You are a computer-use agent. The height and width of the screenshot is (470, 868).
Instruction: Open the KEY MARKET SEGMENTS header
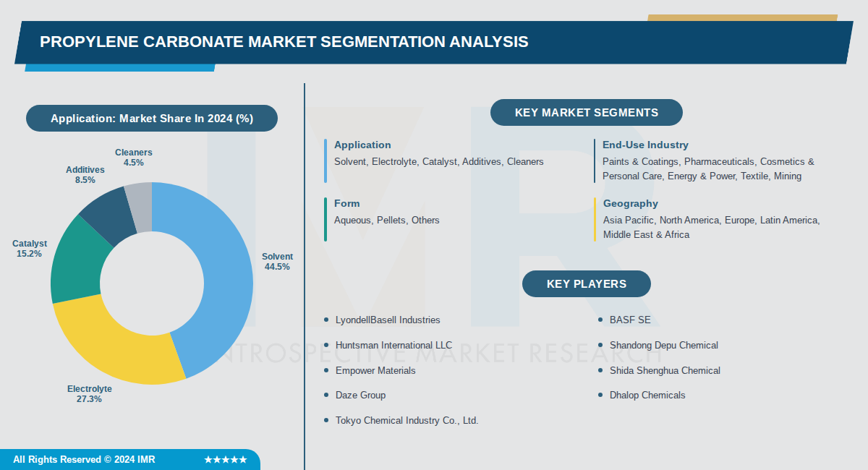tap(586, 112)
